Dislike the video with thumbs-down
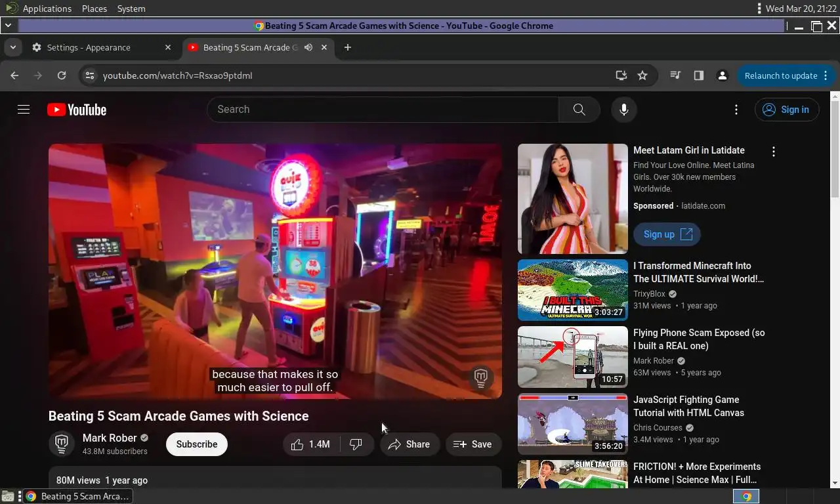 point(356,444)
